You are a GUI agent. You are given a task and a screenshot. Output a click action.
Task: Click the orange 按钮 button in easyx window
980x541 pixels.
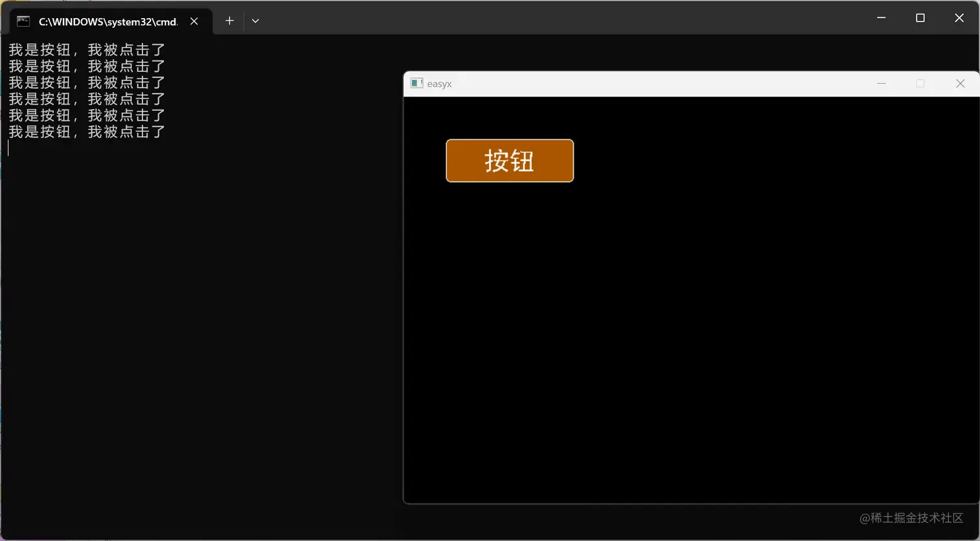(x=509, y=161)
